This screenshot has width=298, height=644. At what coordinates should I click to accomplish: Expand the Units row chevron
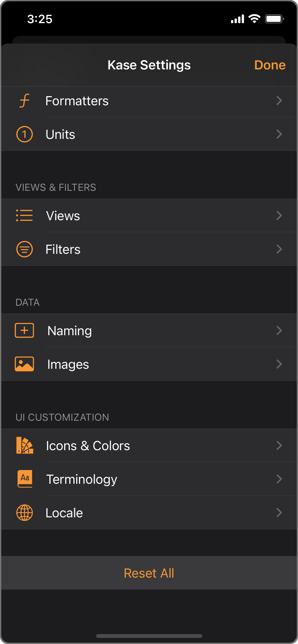tap(279, 134)
